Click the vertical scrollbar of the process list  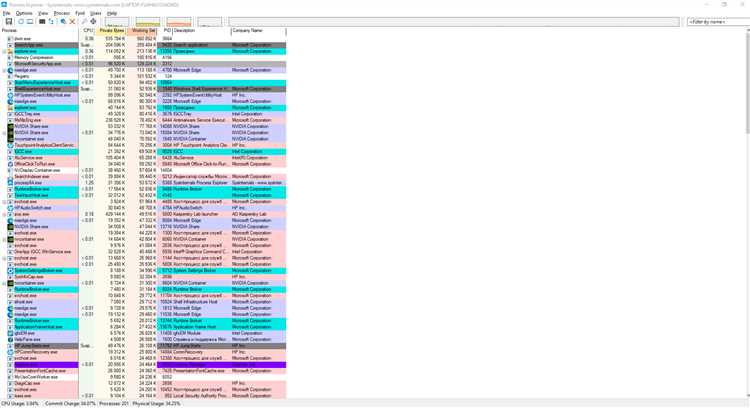(x=747, y=213)
